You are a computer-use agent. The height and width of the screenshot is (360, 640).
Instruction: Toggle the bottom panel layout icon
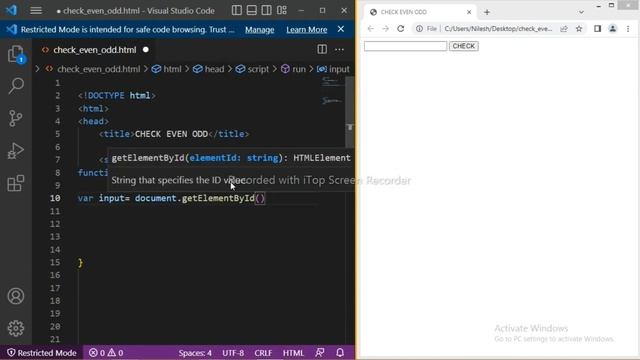[x=252, y=11]
